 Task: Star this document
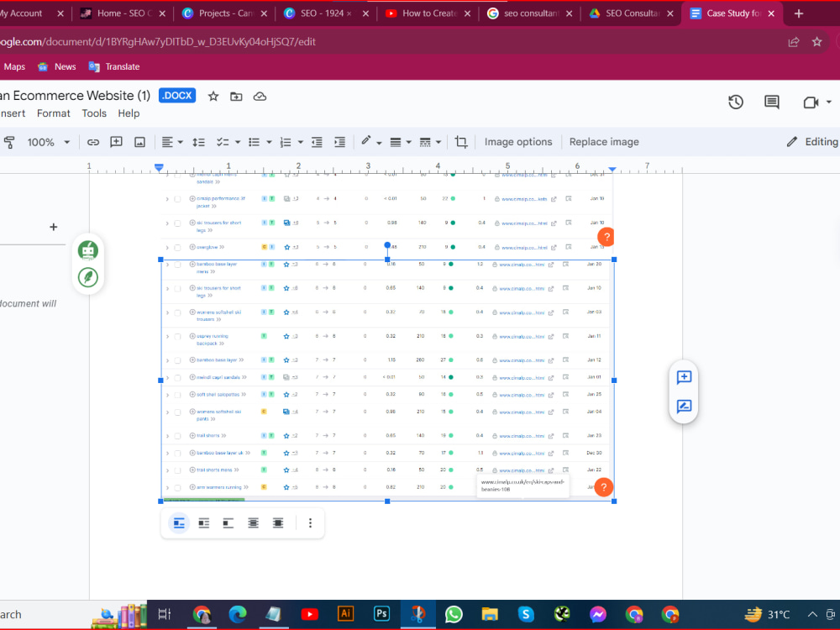coord(213,97)
